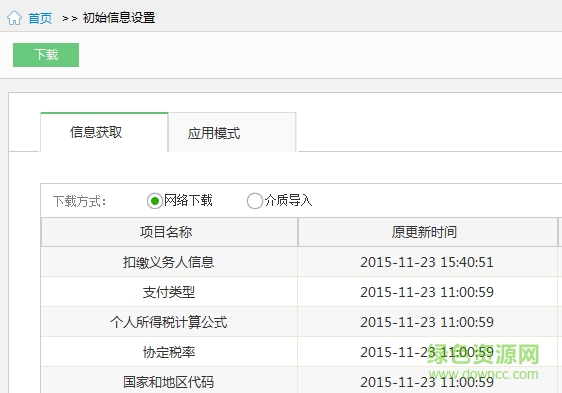The width and height of the screenshot is (562, 393).
Task: Select the 国家和地区代码 row name
Action: tap(168, 382)
